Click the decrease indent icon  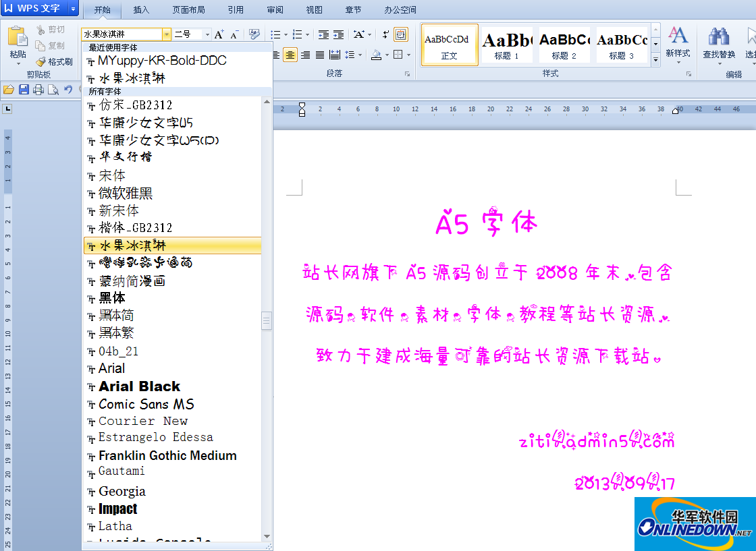point(323,34)
